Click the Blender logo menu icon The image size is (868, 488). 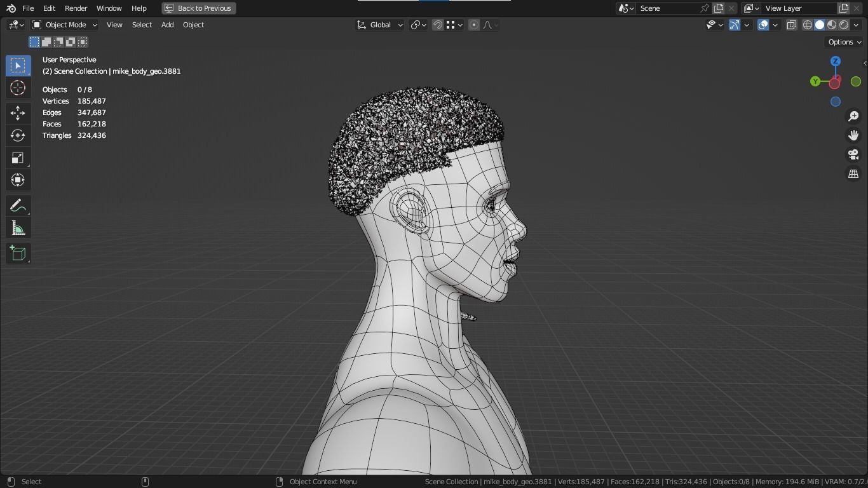tap(11, 8)
